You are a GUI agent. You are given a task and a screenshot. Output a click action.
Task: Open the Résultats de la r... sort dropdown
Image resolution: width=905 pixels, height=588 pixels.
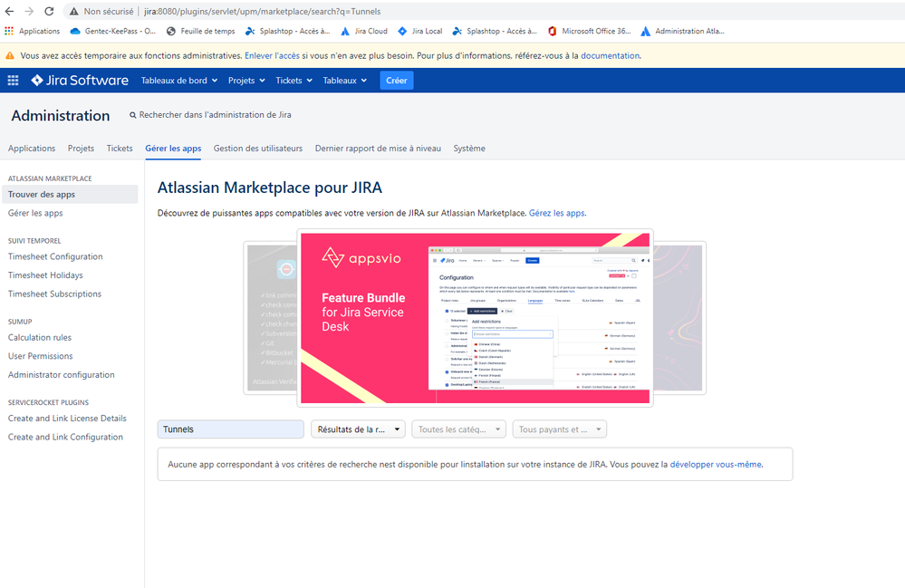(359, 429)
